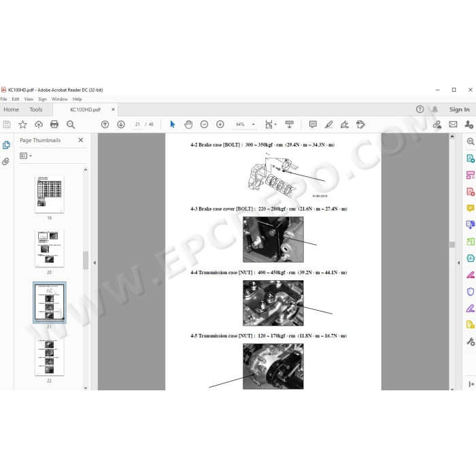Open the Sign document pen icon

tap(345, 124)
